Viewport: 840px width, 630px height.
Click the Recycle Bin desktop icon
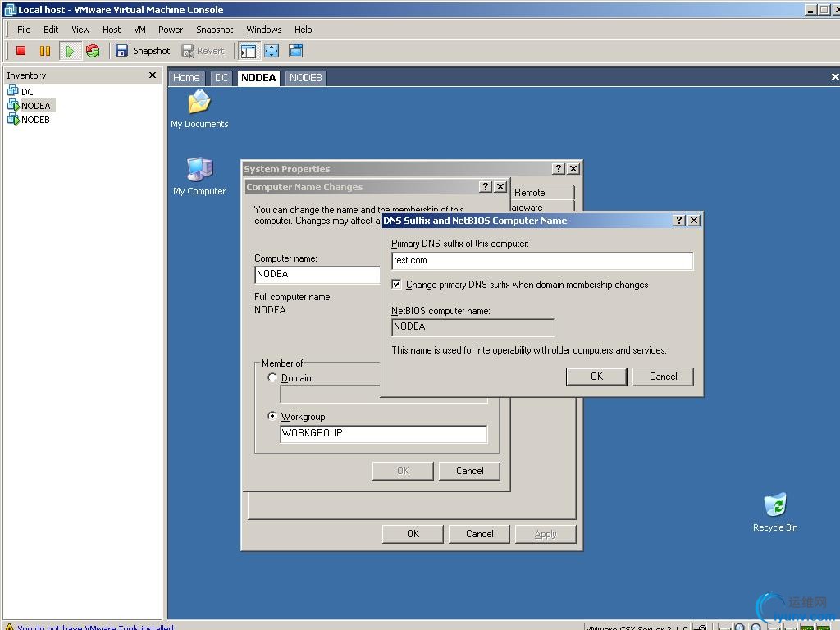tap(775, 513)
